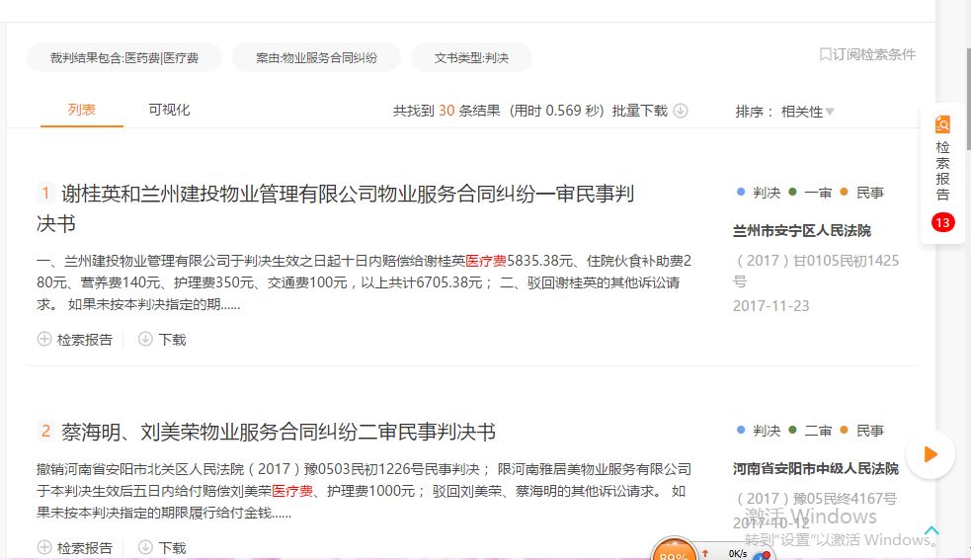Screen dimensions: 971x560
Task: Click 检索报告 plus icon for 谢桂英 case
Action: (44, 339)
